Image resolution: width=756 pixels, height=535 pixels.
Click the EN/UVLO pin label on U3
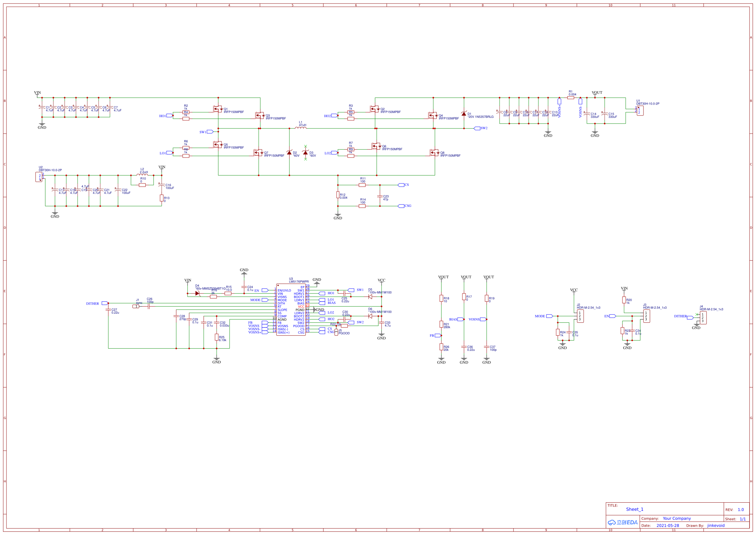click(284, 290)
